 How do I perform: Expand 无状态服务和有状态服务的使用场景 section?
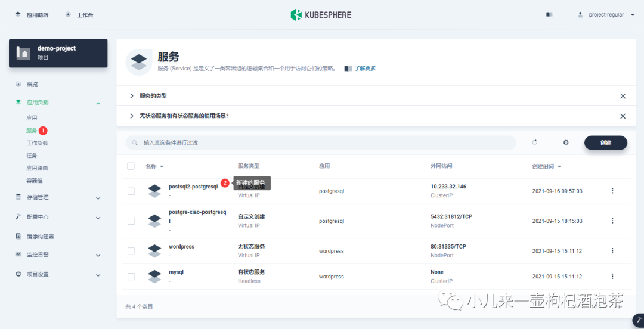click(132, 116)
